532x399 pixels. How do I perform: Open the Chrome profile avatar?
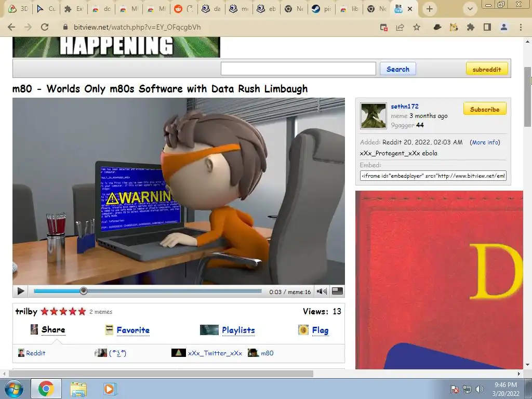coord(504,28)
